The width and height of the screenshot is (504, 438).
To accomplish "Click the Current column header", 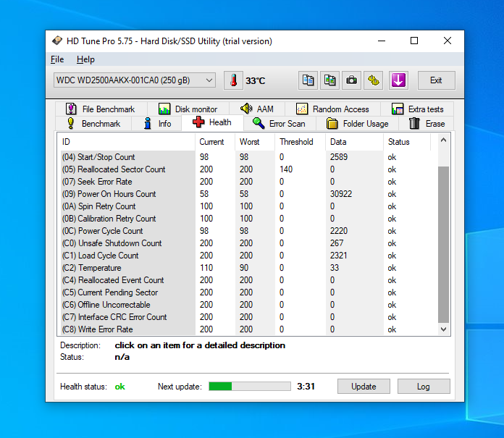I will (x=215, y=142).
